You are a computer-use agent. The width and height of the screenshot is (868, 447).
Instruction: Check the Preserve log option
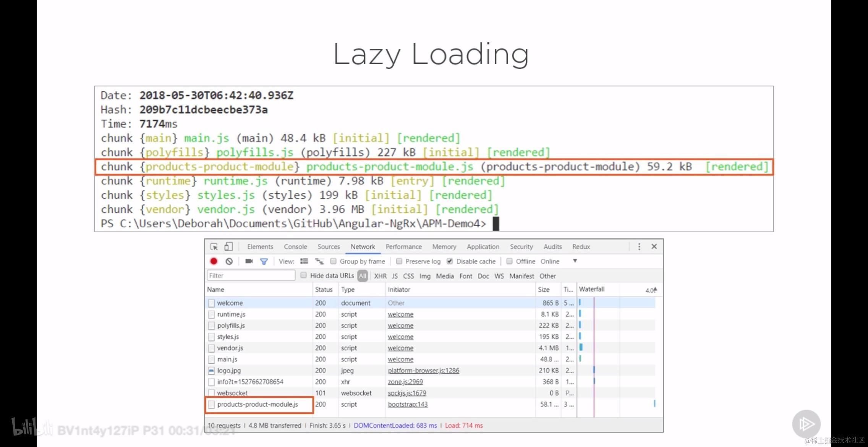tap(399, 261)
